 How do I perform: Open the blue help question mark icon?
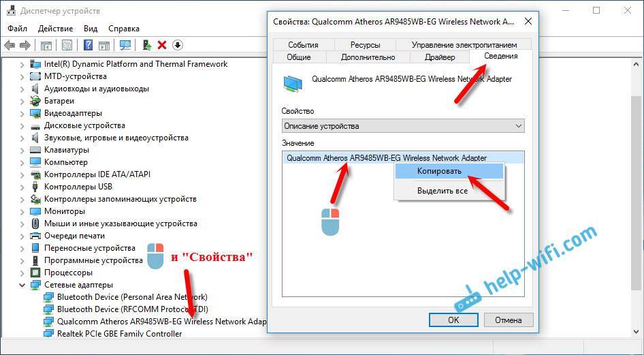point(88,45)
